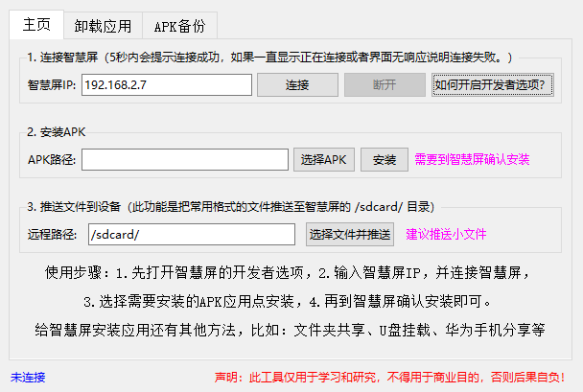
Task: Click the 智慧屏IP: label
Action: (x=52, y=85)
